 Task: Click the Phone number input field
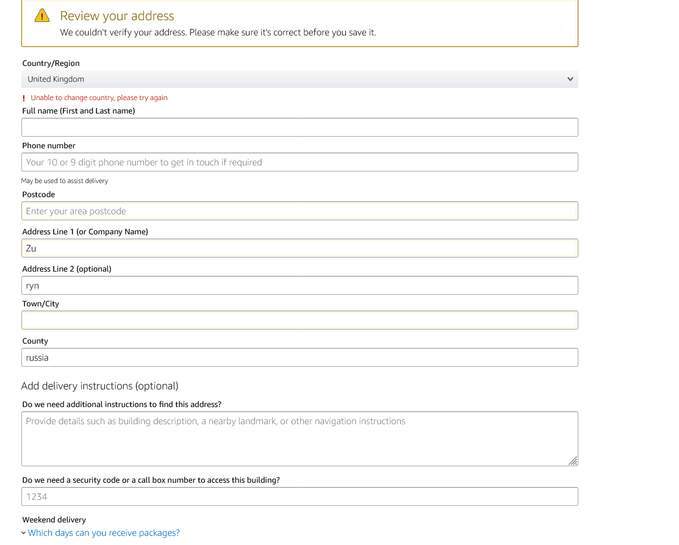pos(299,162)
